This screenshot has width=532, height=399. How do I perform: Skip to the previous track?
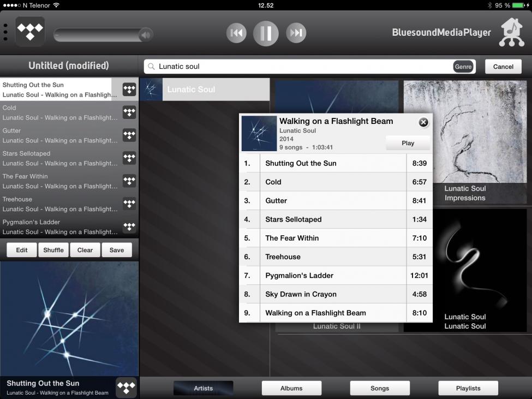[236, 33]
